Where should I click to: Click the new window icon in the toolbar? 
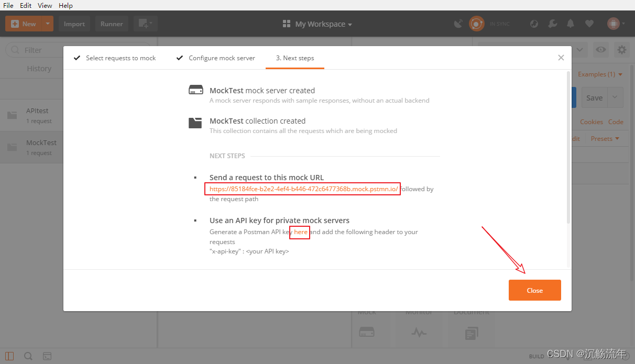tap(145, 24)
